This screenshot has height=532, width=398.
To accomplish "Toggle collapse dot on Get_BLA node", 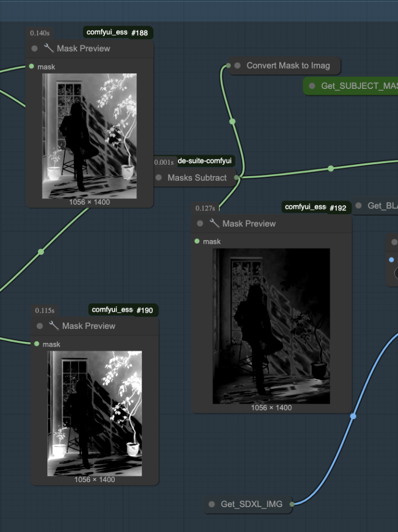I will 359,206.
